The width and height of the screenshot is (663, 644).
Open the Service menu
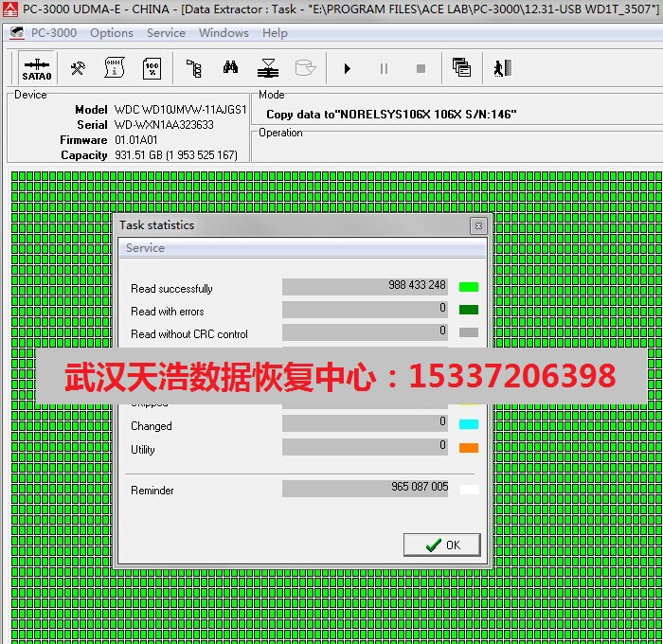[166, 33]
